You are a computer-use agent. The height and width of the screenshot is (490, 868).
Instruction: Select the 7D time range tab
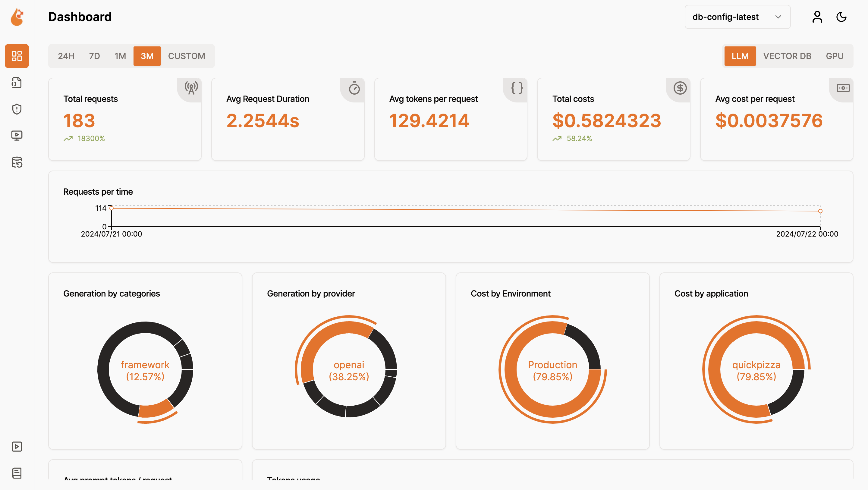coord(94,56)
